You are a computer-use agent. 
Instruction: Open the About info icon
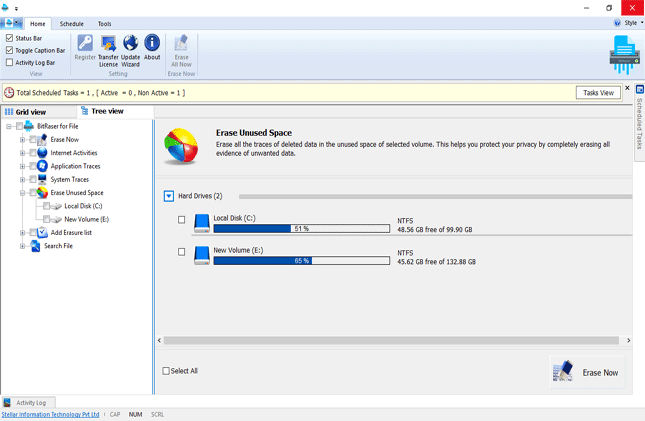152,43
